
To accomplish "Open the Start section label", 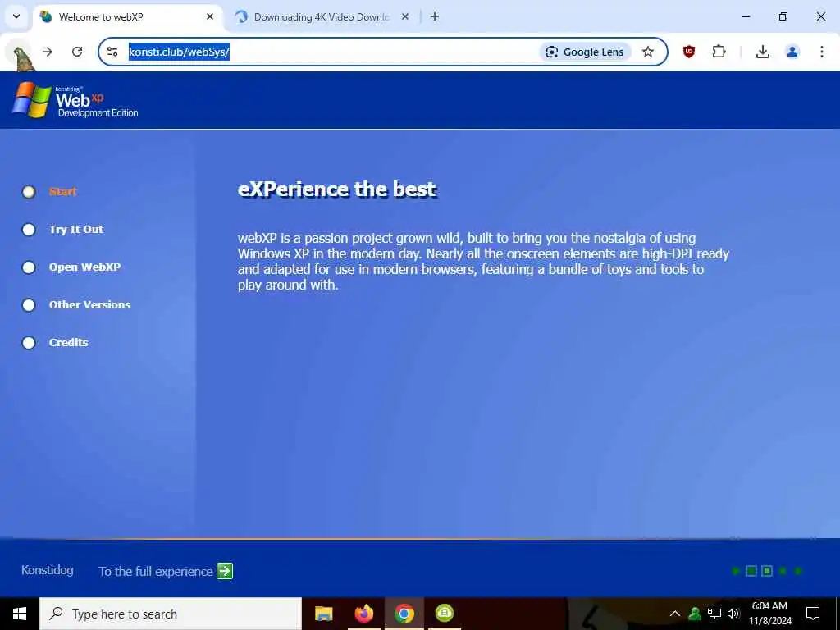I will [62, 191].
